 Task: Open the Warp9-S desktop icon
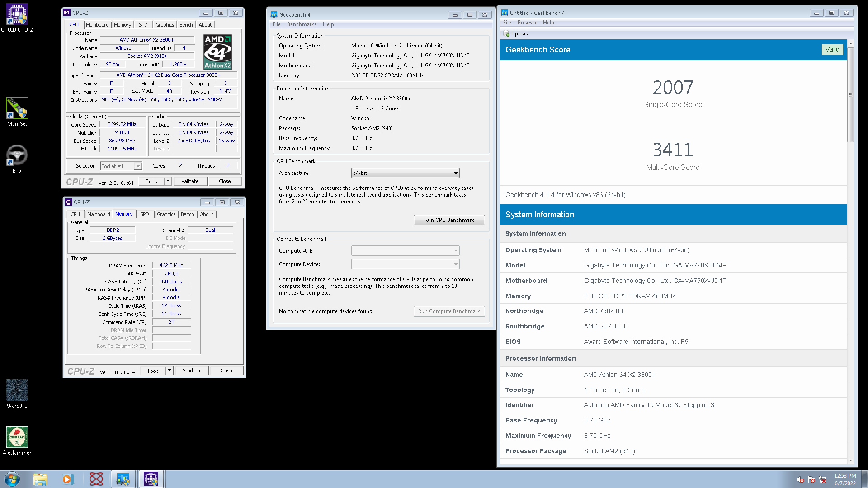click(17, 394)
